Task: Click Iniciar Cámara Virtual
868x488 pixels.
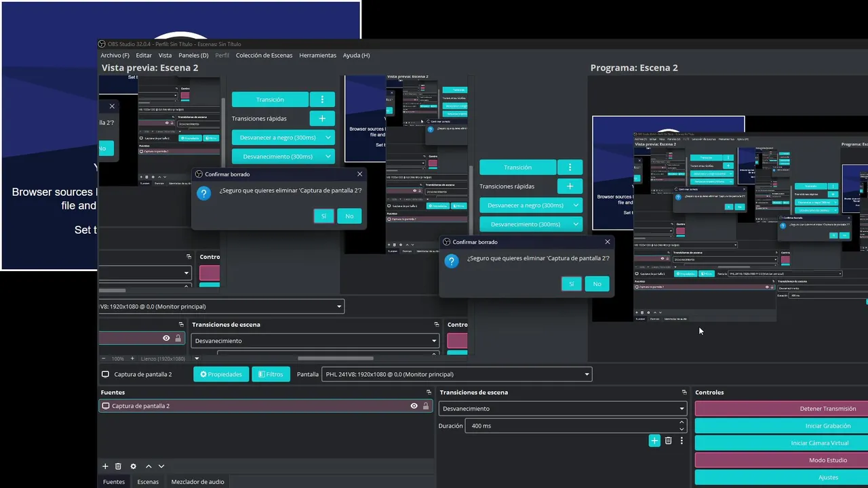Action: [781, 443]
